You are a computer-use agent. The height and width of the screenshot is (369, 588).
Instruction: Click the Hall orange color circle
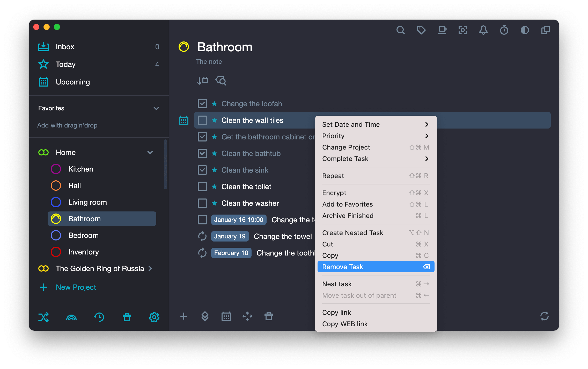coord(56,186)
